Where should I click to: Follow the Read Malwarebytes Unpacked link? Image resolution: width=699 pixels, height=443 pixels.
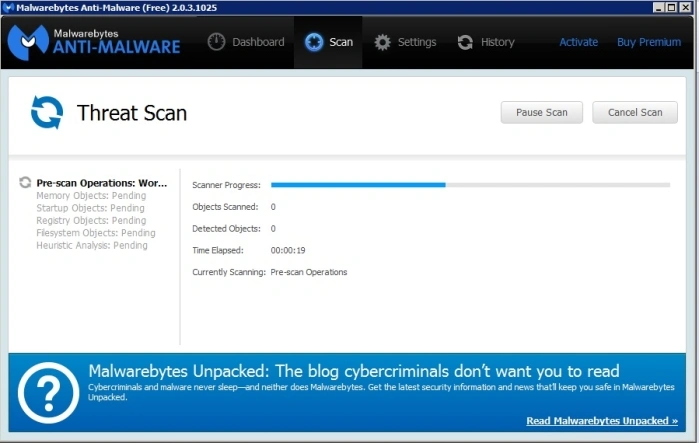pos(602,421)
